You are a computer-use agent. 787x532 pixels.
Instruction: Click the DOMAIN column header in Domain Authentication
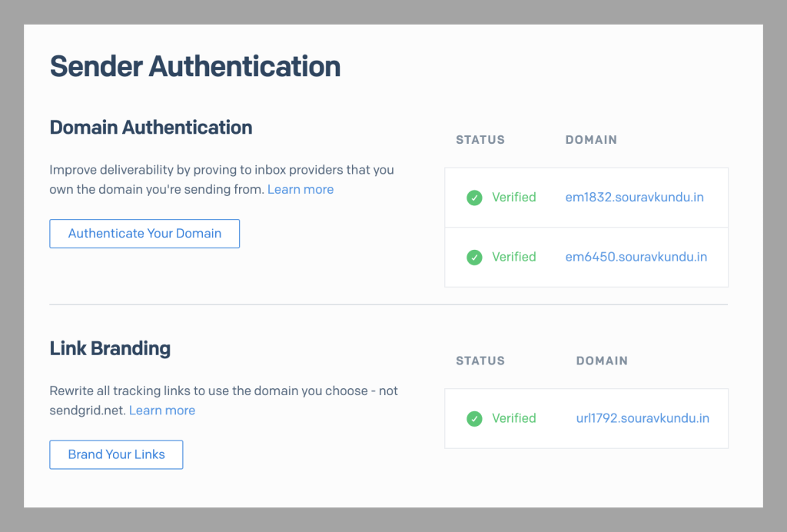coord(591,140)
